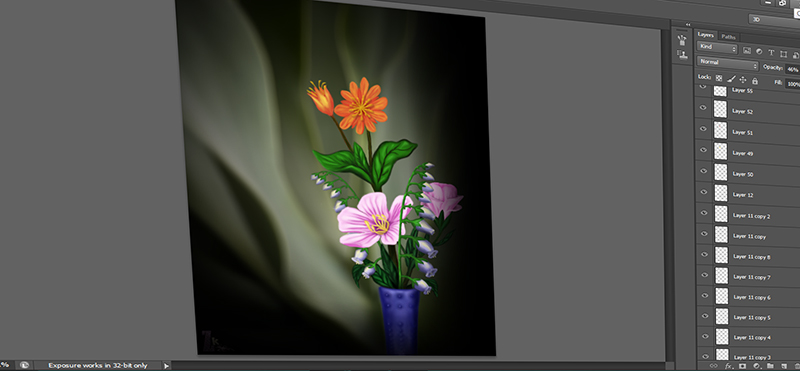The height and width of the screenshot is (371, 800).
Task: Select Layer 11 copy 2 name
Action: [x=752, y=216]
